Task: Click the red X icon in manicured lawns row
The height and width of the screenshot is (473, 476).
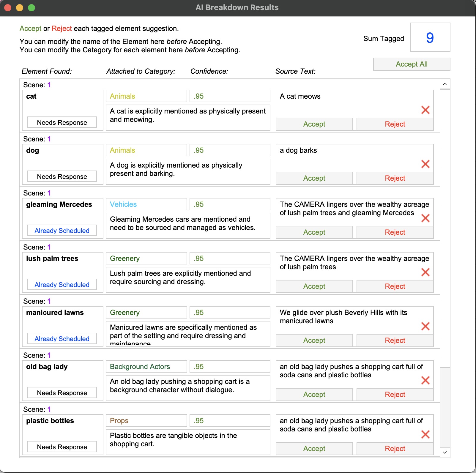Action: pos(425,326)
